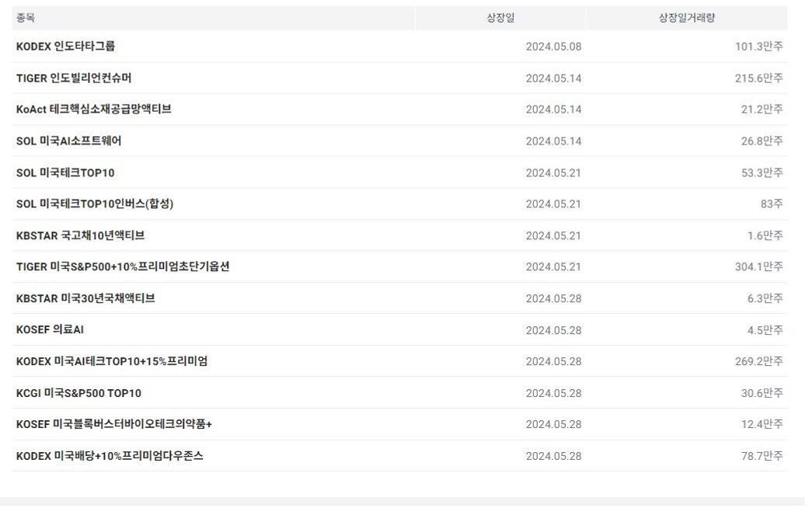Viewport: 812px width, 508px height.
Task: Select SOL 미국테크TOP10인버스(합성) name
Action: pyautogui.click(x=95, y=204)
